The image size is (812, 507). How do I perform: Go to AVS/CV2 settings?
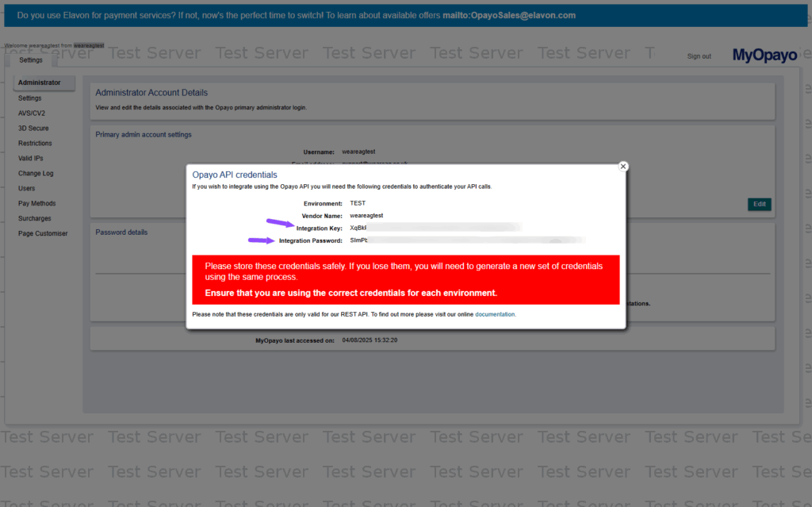[32, 113]
